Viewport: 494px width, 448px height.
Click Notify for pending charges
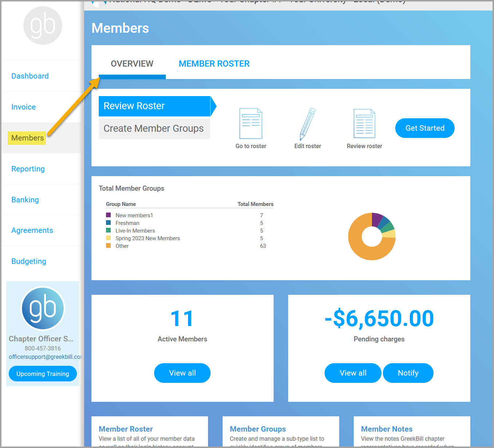[408, 373]
